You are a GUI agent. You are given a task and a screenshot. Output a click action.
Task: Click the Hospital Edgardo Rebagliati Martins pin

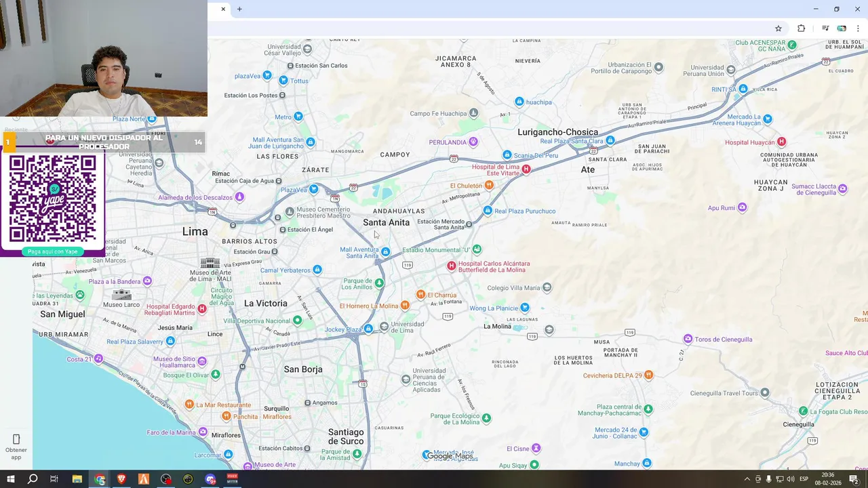click(202, 309)
